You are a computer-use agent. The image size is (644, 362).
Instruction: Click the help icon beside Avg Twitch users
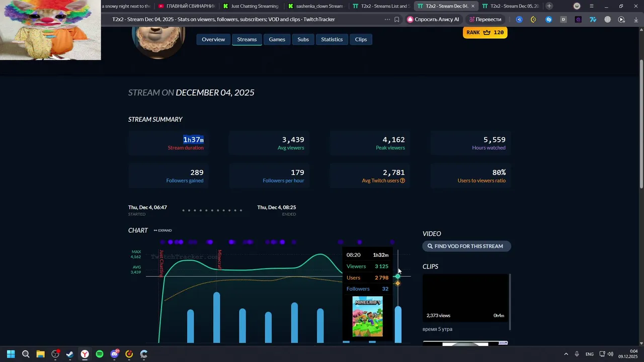pyautogui.click(x=403, y=180)
